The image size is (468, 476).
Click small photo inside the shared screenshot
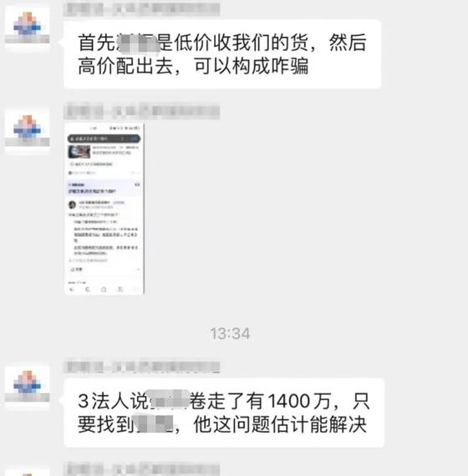coord(79,151)
